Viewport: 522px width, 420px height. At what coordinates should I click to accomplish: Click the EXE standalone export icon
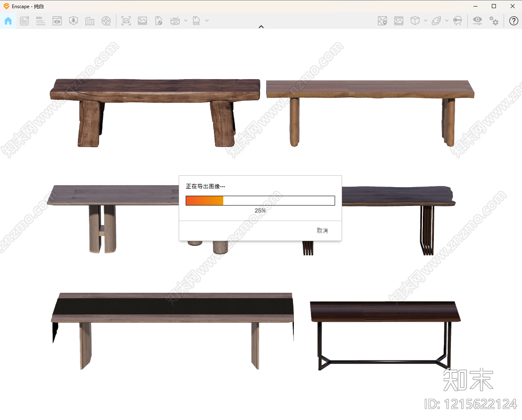click(x=196, y=21)
